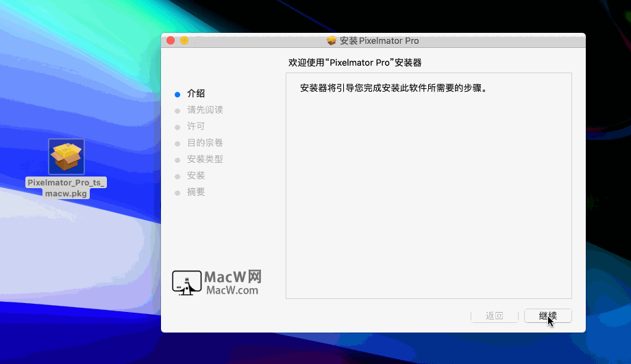Select the Pixelmator_Pro_ts_macw.pkg desktop package icon
This screenshot has height=364, width=631.
click(66, 157)
